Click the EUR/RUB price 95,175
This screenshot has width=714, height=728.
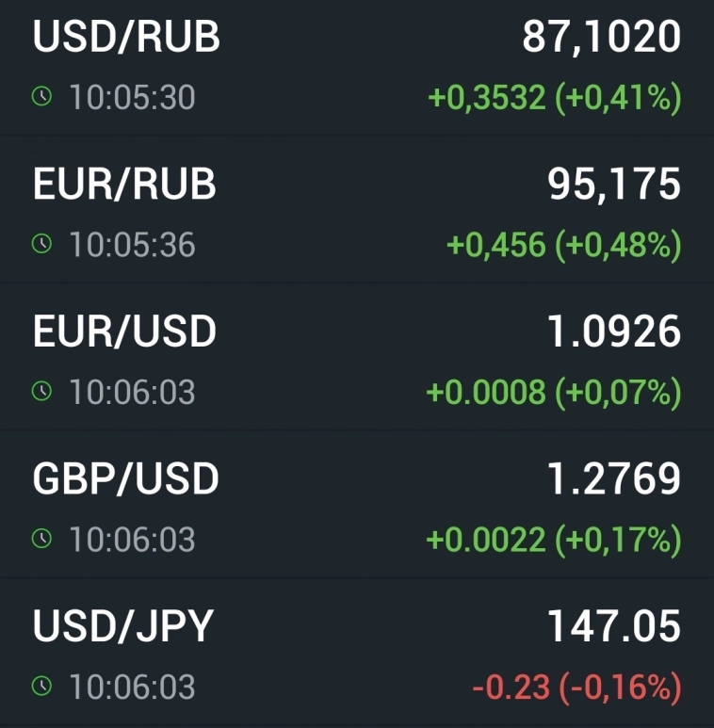click(x=614, y=185)
